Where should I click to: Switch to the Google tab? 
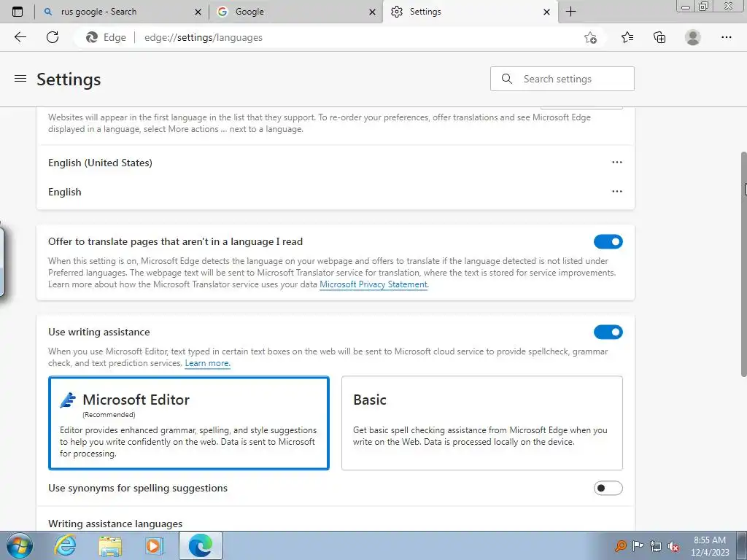[295, 12]
